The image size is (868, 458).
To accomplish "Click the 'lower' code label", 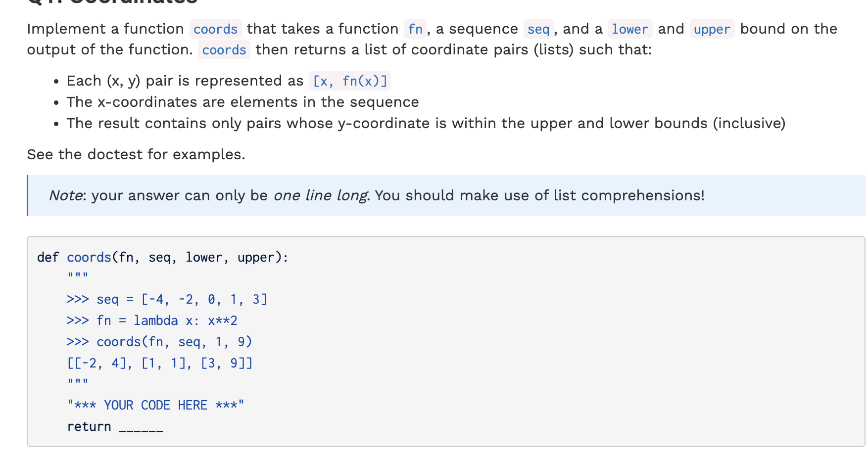I will tap(629, 29).
